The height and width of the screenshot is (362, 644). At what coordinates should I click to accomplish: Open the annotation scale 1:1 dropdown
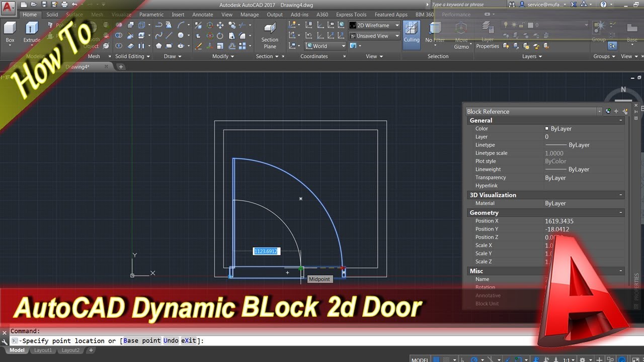tap(569, 359)
